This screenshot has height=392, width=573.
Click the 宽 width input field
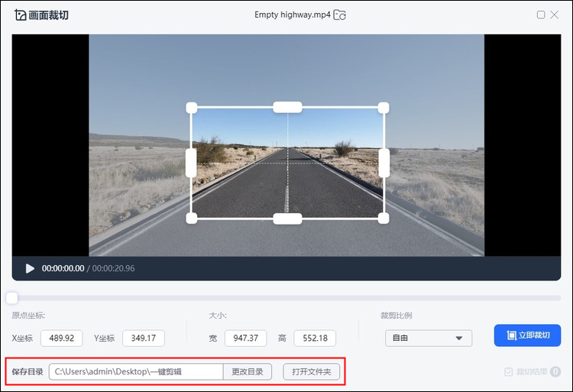[x=245, y=338]
